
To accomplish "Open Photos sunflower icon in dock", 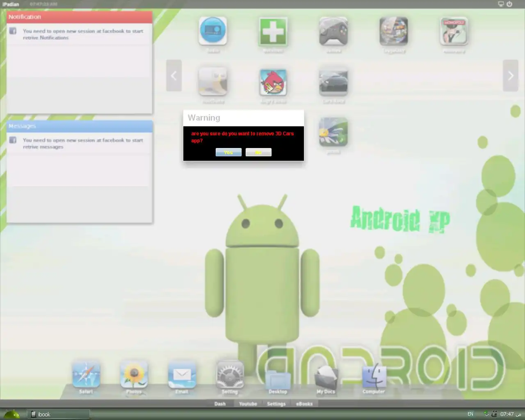I will (x=134, y=374).
